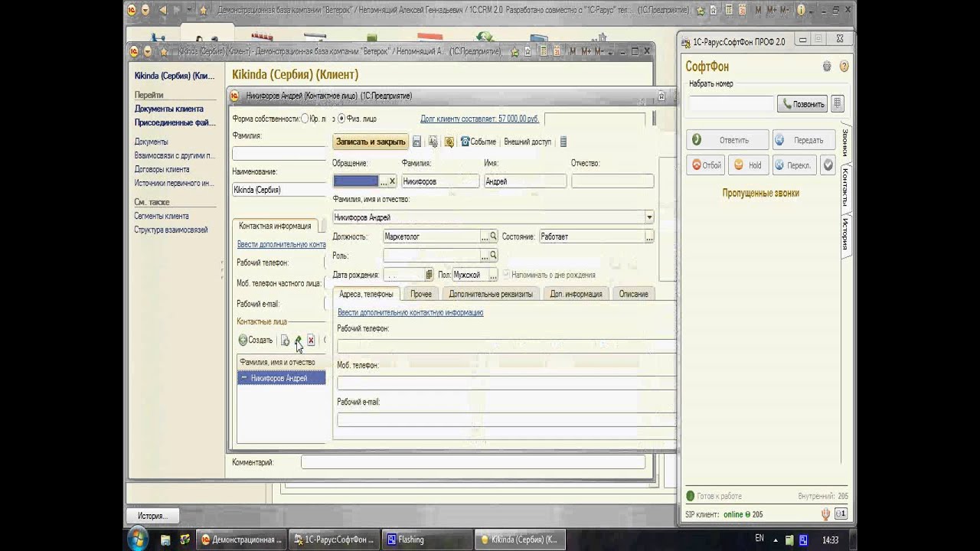Open Обращение selection ellipsis button
Screen dimensions: 980x551
[x=384, y=181]
